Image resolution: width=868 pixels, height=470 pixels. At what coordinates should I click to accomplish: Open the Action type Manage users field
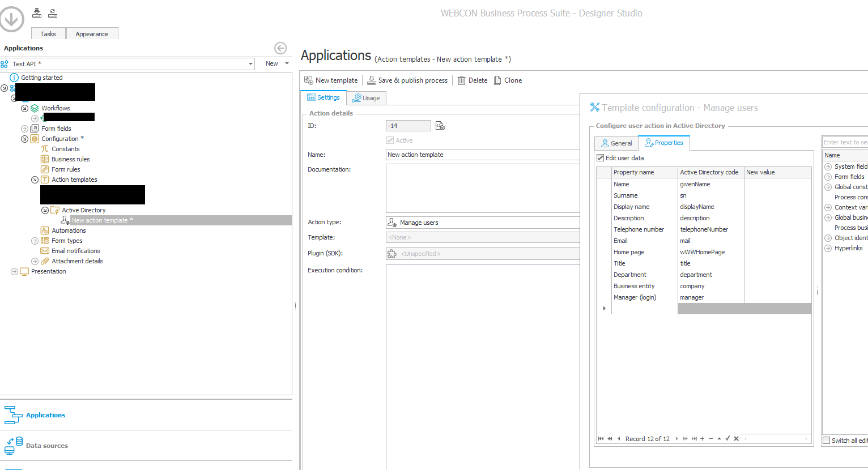(483, 223)
